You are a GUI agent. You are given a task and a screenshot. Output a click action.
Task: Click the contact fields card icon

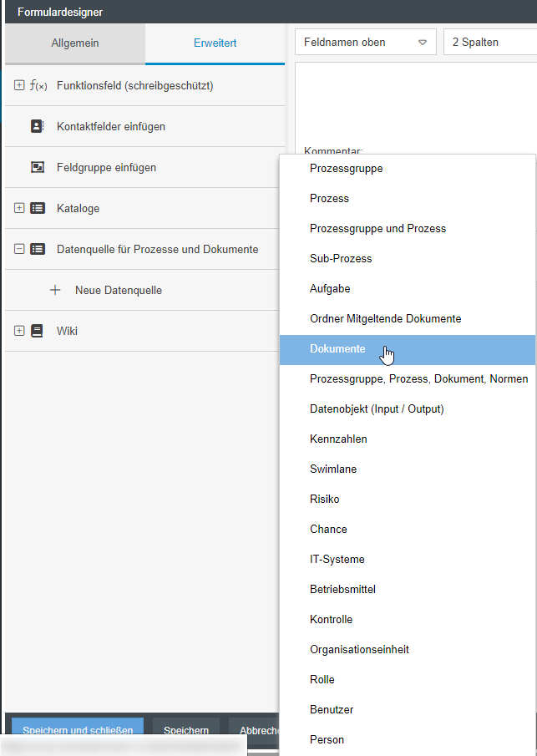pyautogui.click(x=37, y=126)
